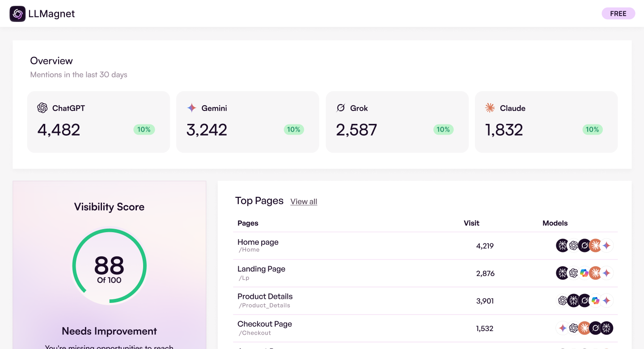This screenshot has height=349, width=644.
Task: Click the Models column header
Action: 555,223
